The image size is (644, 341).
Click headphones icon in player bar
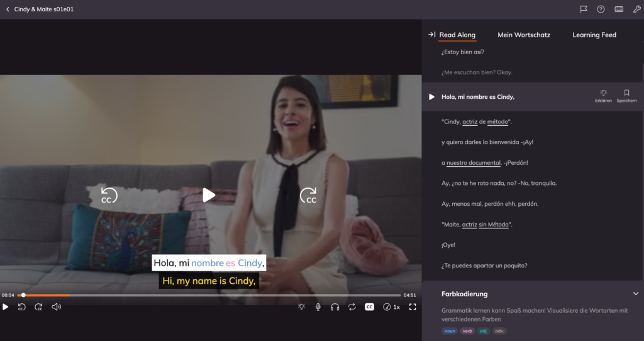pos(335,307)
